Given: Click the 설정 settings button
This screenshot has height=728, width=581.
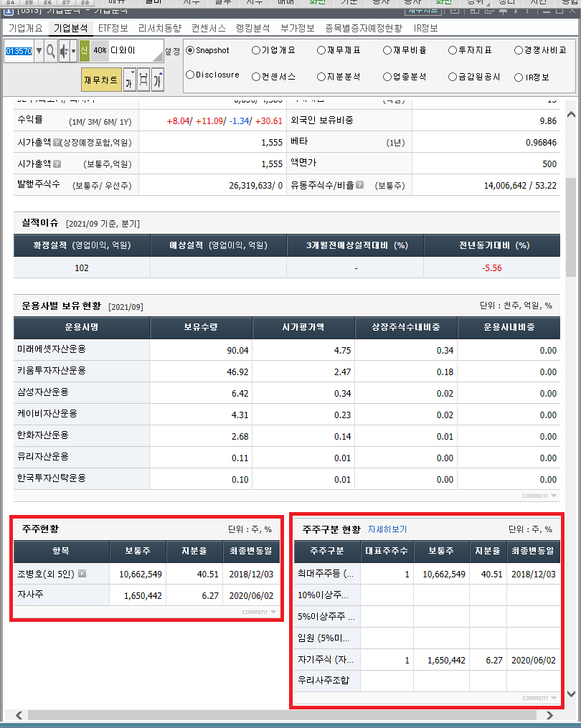Looking at the screenshot, I should coord(172,51).
